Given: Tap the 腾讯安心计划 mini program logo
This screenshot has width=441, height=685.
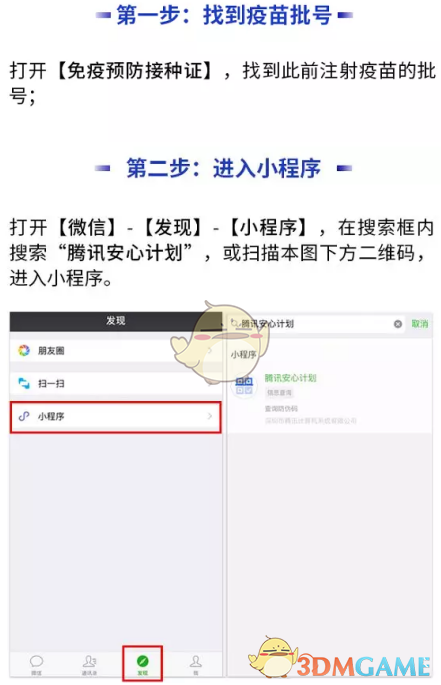Looking at the screenshot, I should [244, 385].
